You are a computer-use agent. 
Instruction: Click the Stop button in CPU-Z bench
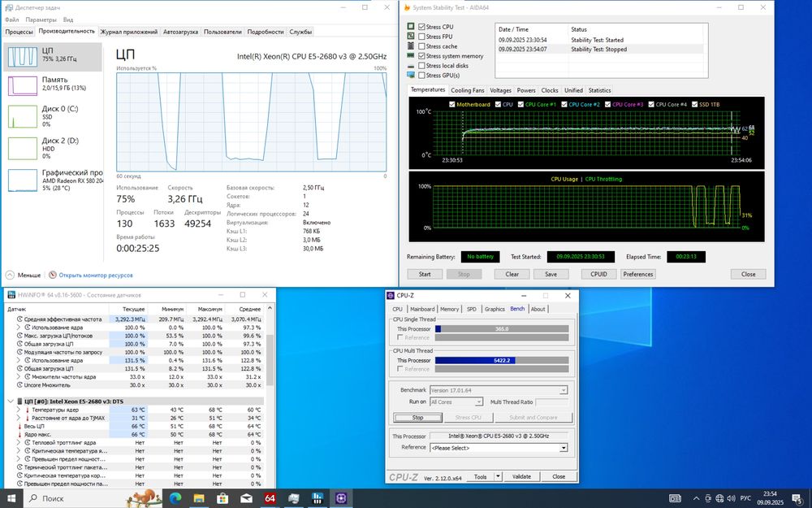click(417, 417)
